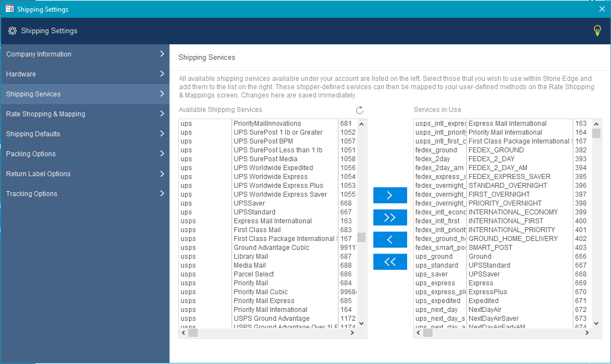Click left arrow of Available Services horizontal scrollbar

tap(183, 333)
